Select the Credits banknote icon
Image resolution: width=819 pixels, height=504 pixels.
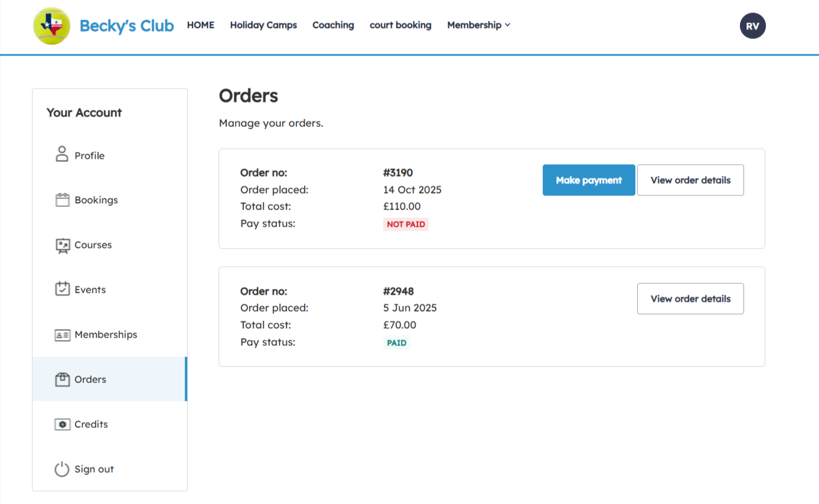coord(62,424)
